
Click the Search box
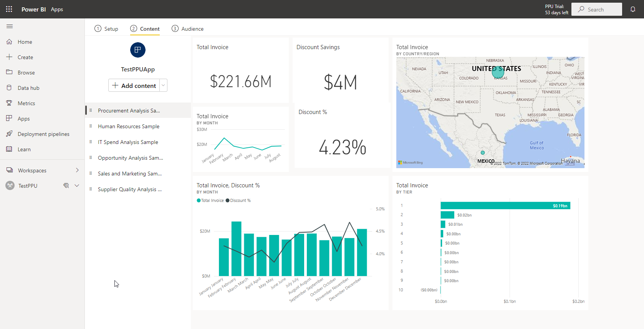point(597,9)
